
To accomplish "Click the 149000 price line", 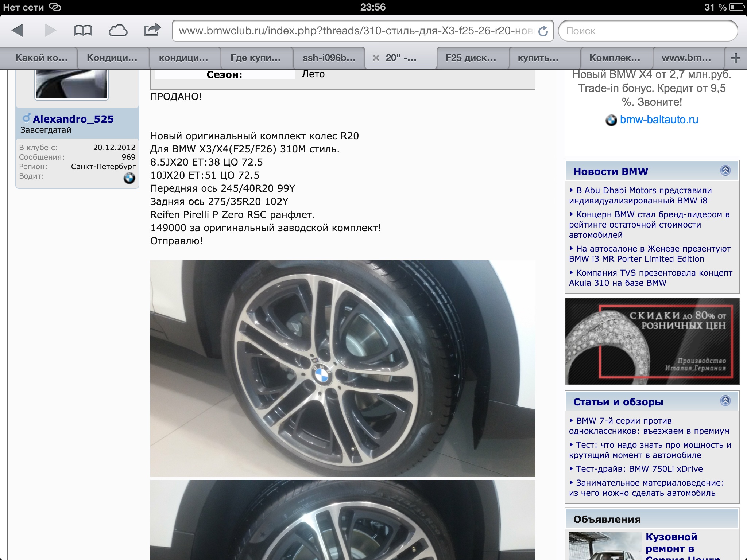I will tap(266, 228).
